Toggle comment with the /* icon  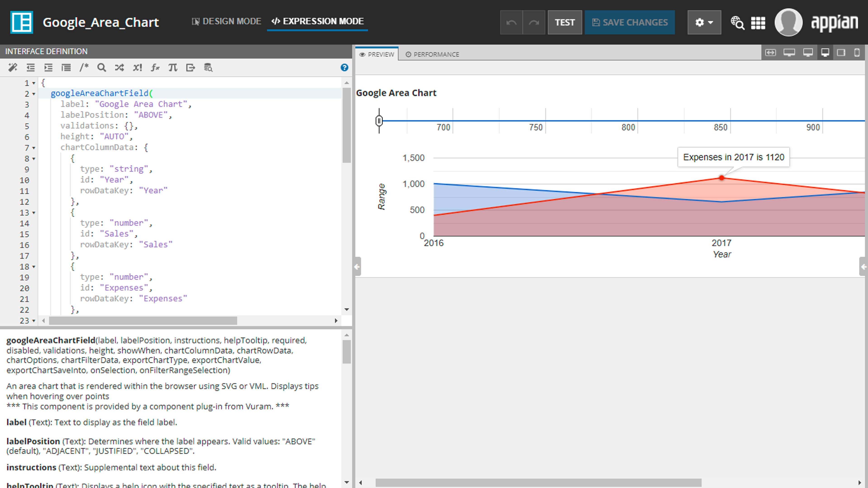pyautogui.click(x=84, y=67)
